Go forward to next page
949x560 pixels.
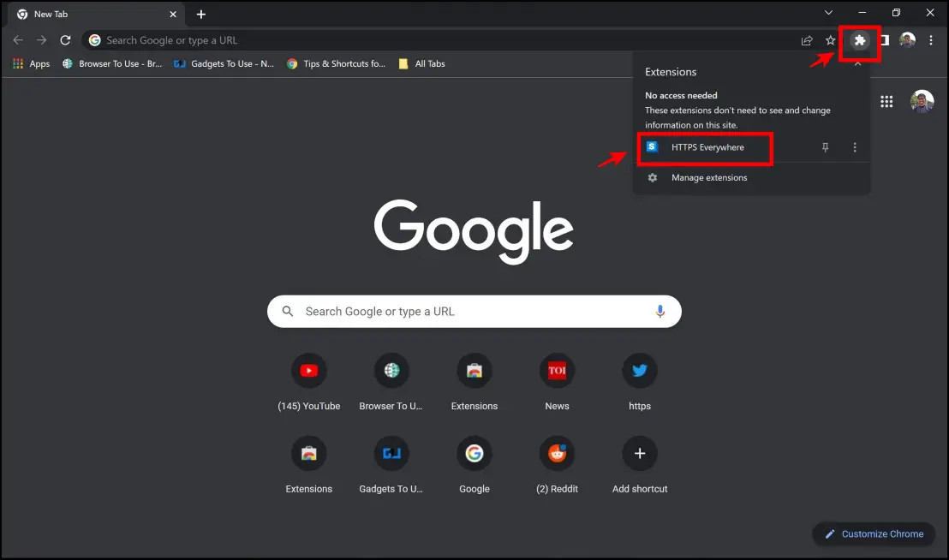click(x=41, y=40)
